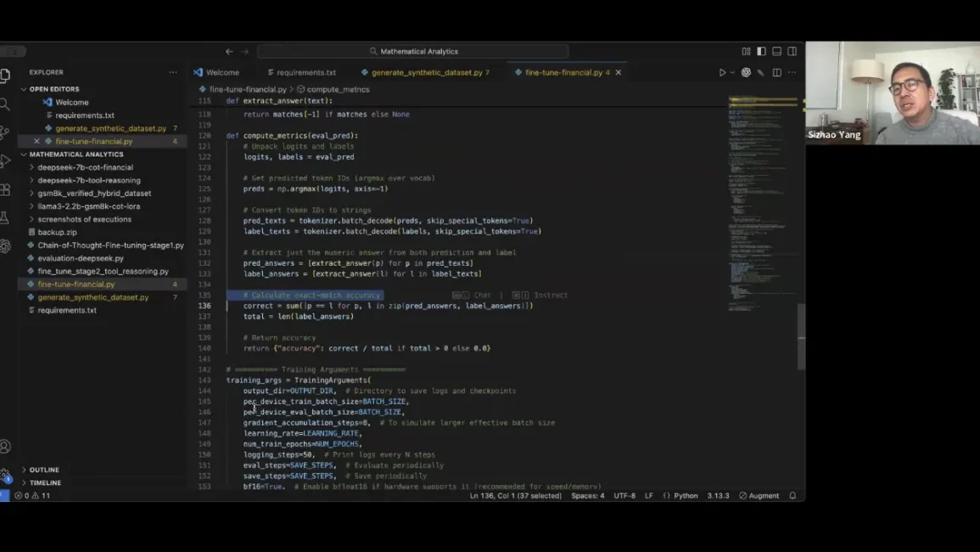Open the Accounts menu icon
Image resolution: width=980 pixels, height=552 pixels.
5,447
